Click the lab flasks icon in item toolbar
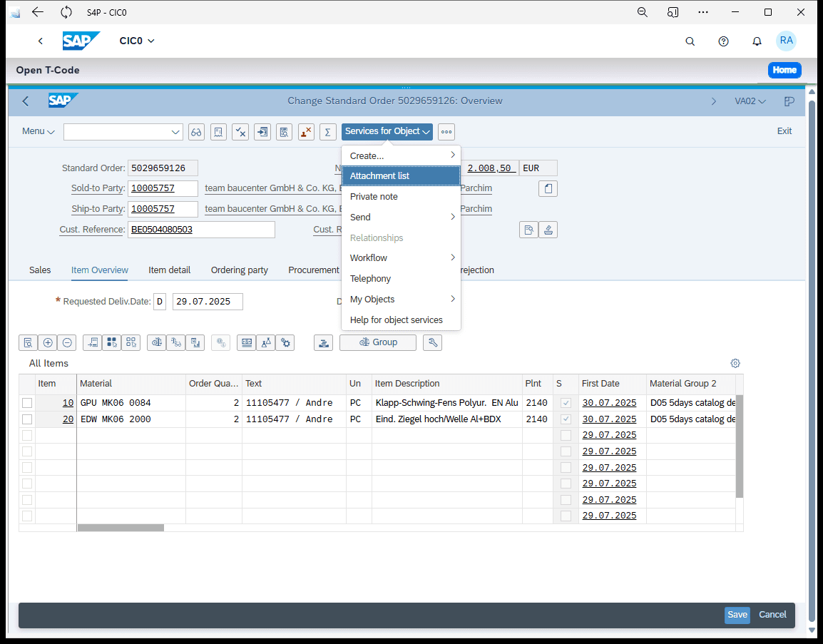 [266, 343]
